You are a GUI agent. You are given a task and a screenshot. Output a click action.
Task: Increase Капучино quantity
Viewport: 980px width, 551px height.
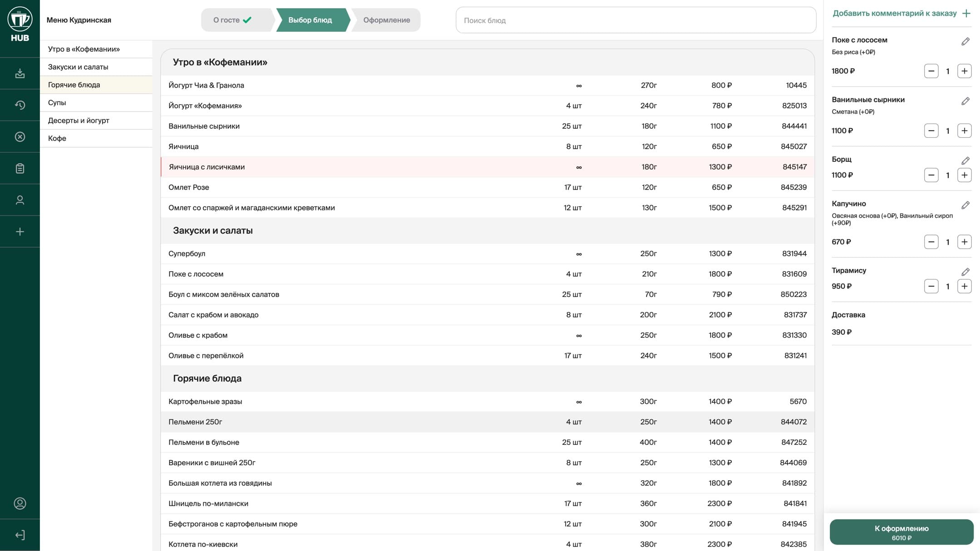965,242
